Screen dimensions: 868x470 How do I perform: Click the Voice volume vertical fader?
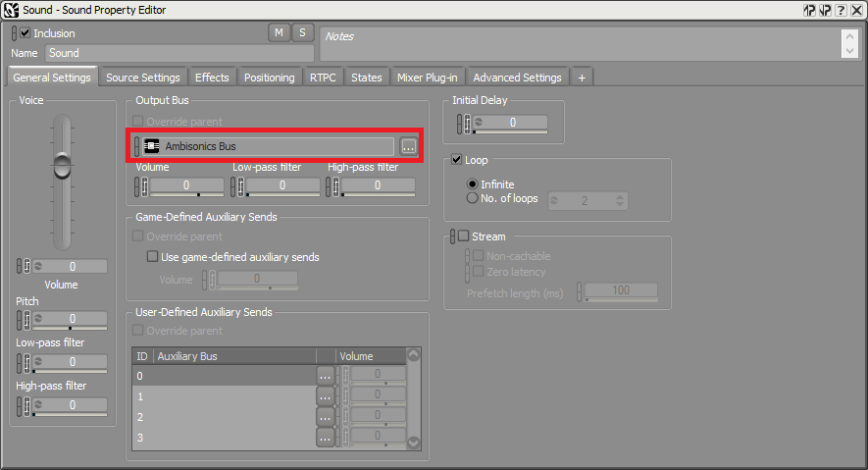tap(63, 165)
